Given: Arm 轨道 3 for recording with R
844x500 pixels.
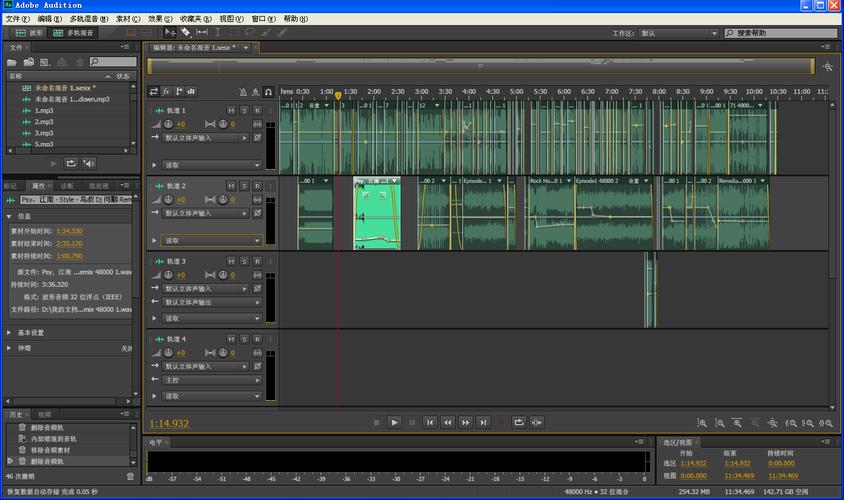Looking at the screenshot, I should pos(257,262).
